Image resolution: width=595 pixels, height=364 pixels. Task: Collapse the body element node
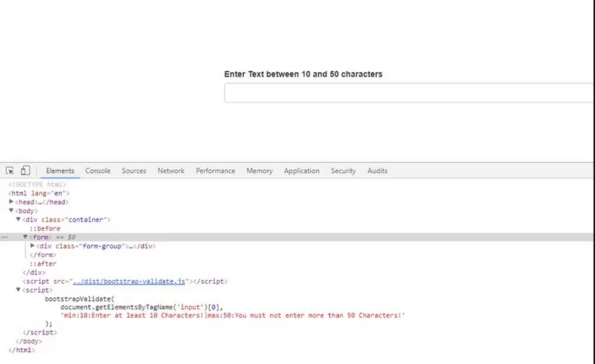point(11,210)
